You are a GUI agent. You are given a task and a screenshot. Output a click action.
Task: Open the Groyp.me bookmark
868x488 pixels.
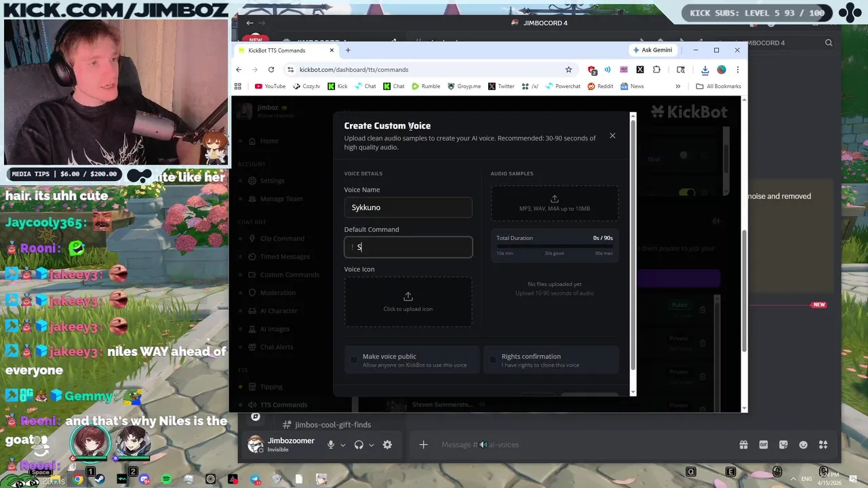pyautogui.click(x=464, y=86)
